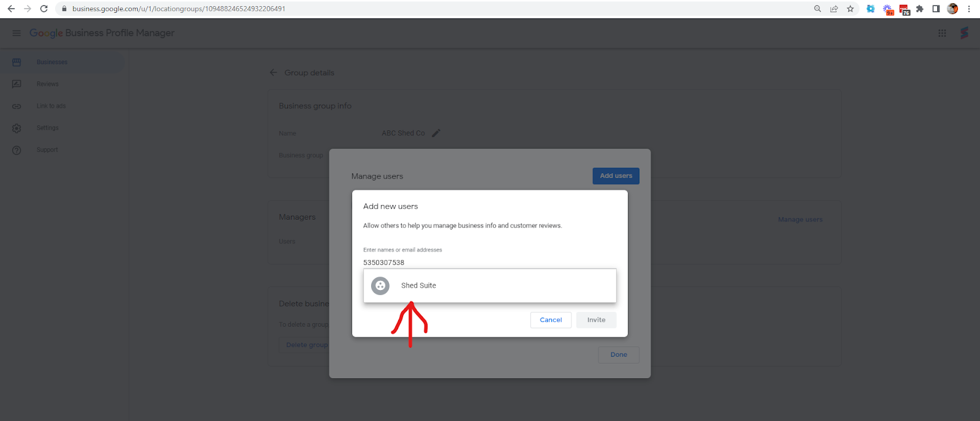This screenshot has height=421, width=980.
Task: Click the Add users button
Action: point(616,176)
